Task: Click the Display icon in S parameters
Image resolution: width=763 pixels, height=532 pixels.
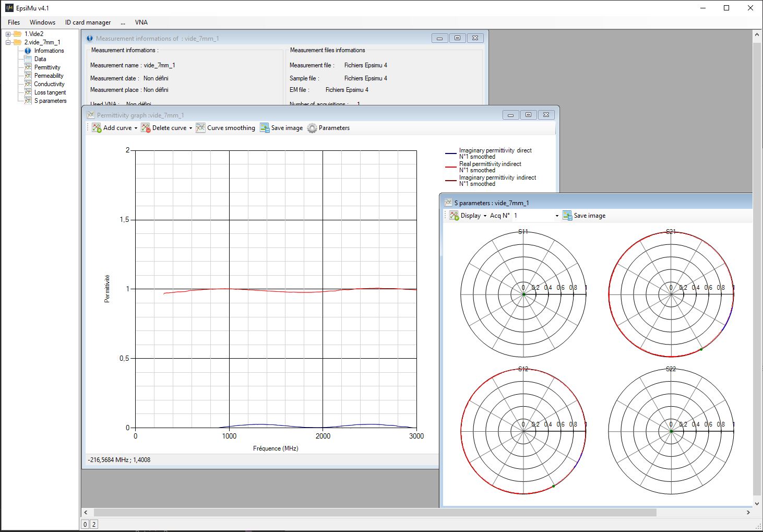Action: (454, 216)
